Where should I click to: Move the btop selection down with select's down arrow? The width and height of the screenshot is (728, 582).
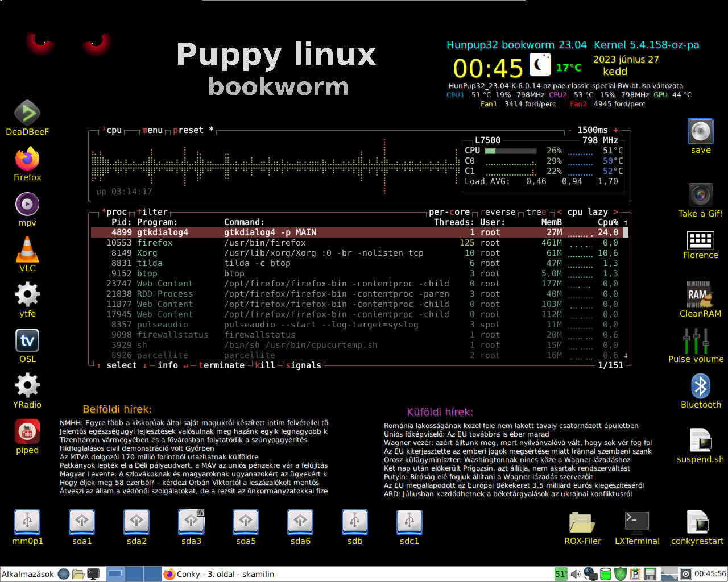coord(145,365)
